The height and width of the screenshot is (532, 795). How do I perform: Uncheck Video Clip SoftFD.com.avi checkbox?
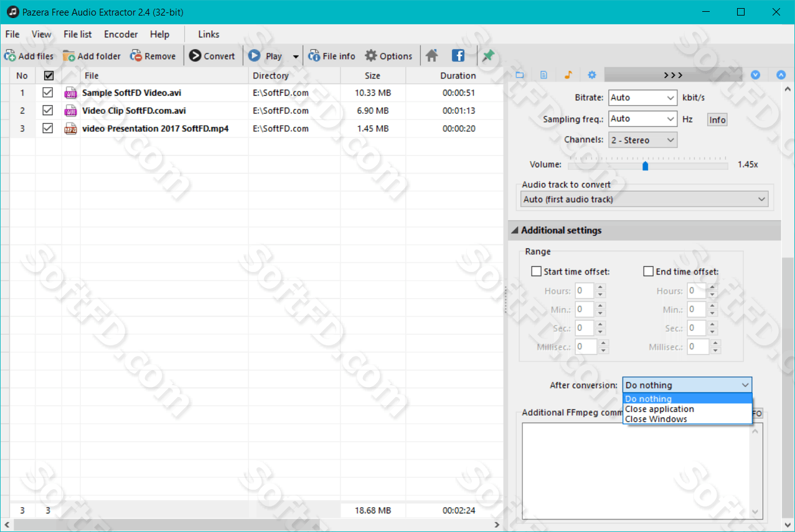pos(47,110)
